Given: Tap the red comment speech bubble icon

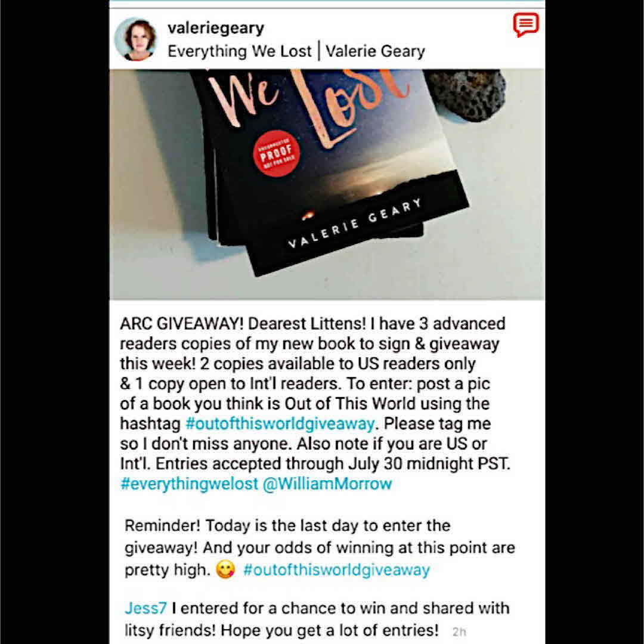Looking at the screenshot, I should (526, 24).
